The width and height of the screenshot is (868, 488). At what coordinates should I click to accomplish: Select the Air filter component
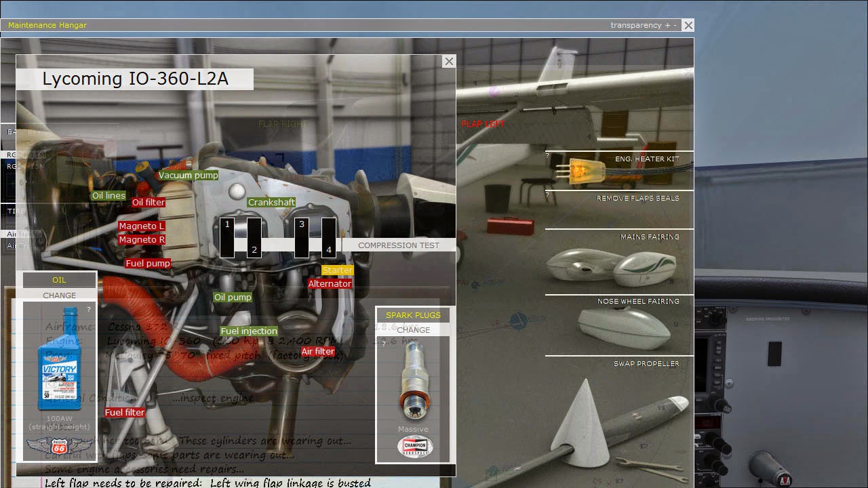(318, 352)
